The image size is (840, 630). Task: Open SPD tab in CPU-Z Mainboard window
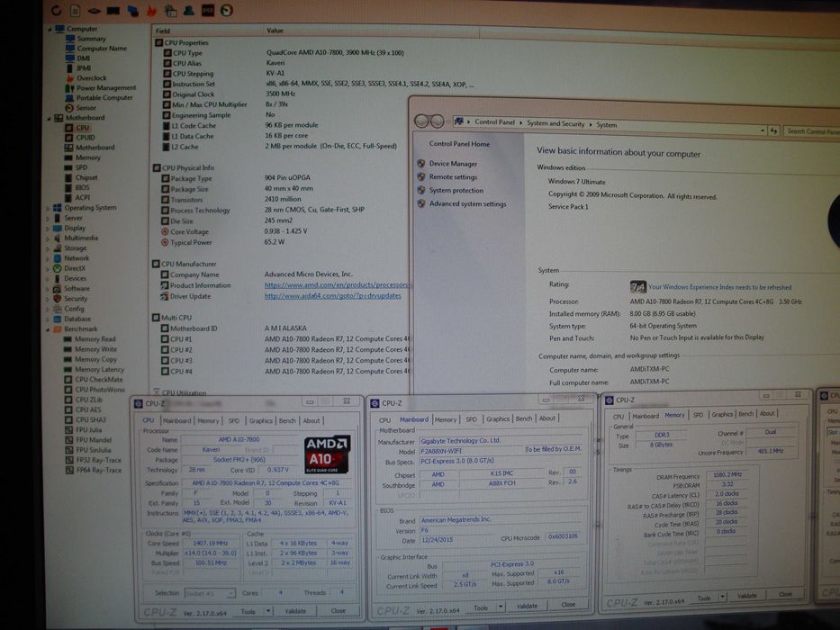[471, 419]
